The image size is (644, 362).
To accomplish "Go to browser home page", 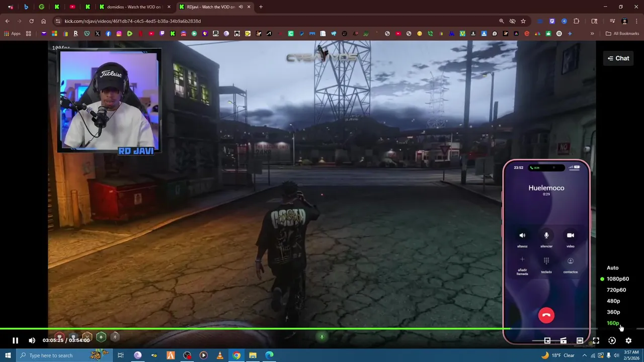I will click(43, 21).
